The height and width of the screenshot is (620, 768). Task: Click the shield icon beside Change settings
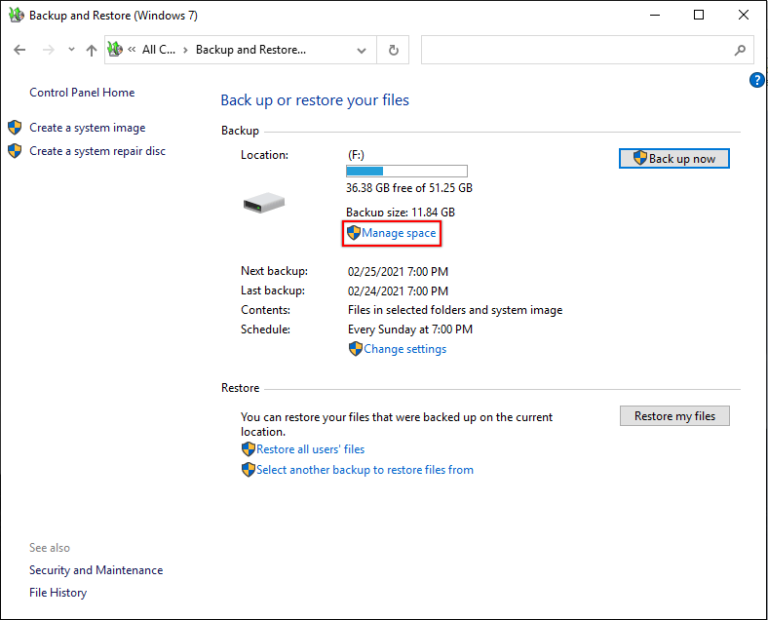[x=356, y=349]
